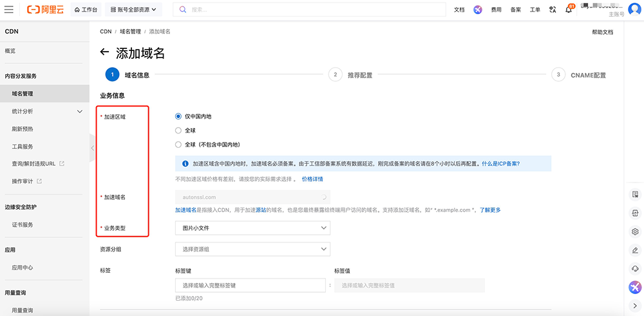Image resolution: width=644 pixels, height=316 pixels.
Task: Expand the right sidebar using the chevron arrow
Action: click(635, 306)
